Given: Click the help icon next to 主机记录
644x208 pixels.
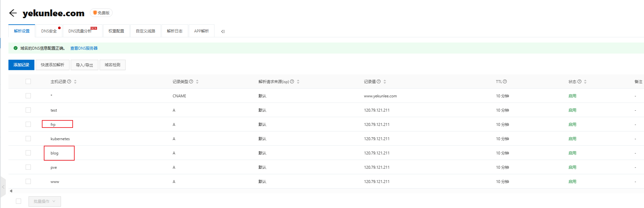Looking at the screenshot, I should pyautogui.click(x=69, y=81).
